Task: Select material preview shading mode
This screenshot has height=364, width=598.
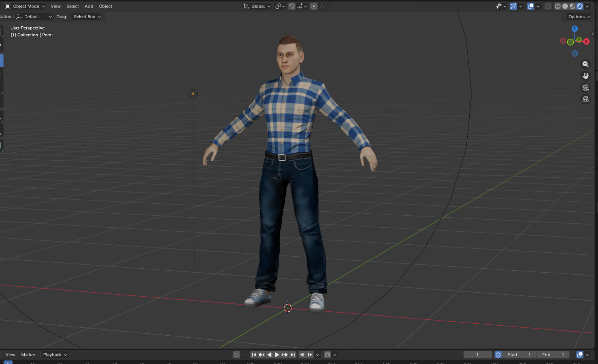Action: 572,6
